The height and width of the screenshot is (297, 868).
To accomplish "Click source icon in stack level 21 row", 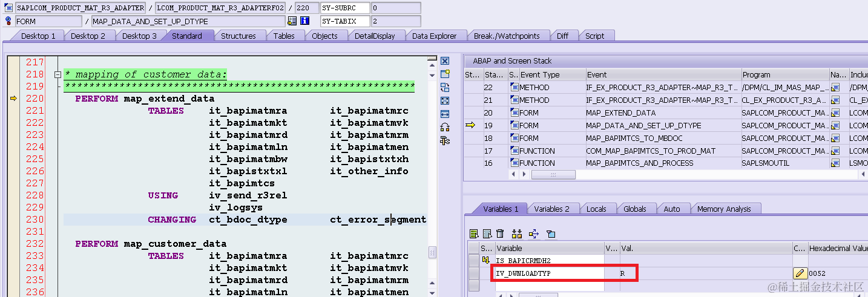I will [x=514, y=100].
